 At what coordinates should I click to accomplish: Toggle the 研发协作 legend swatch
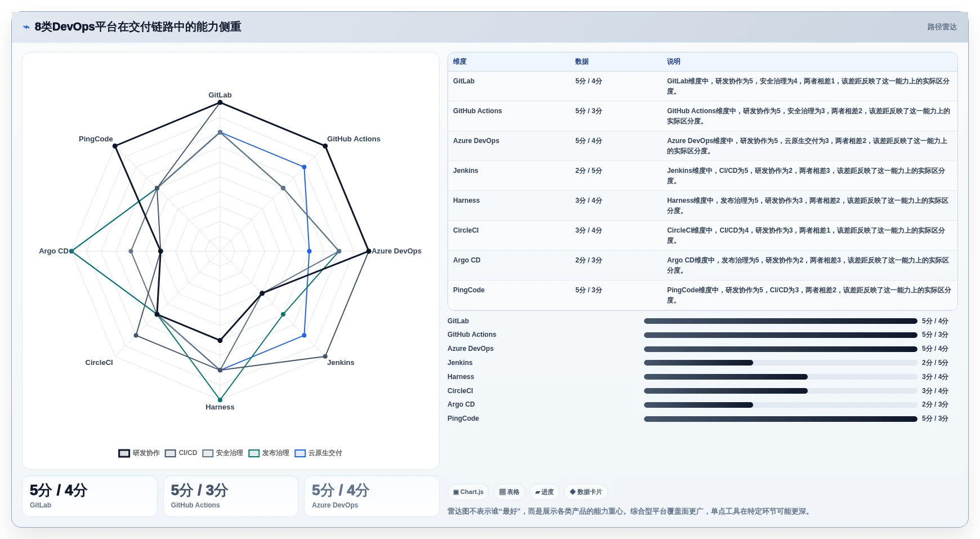(124, 453)
